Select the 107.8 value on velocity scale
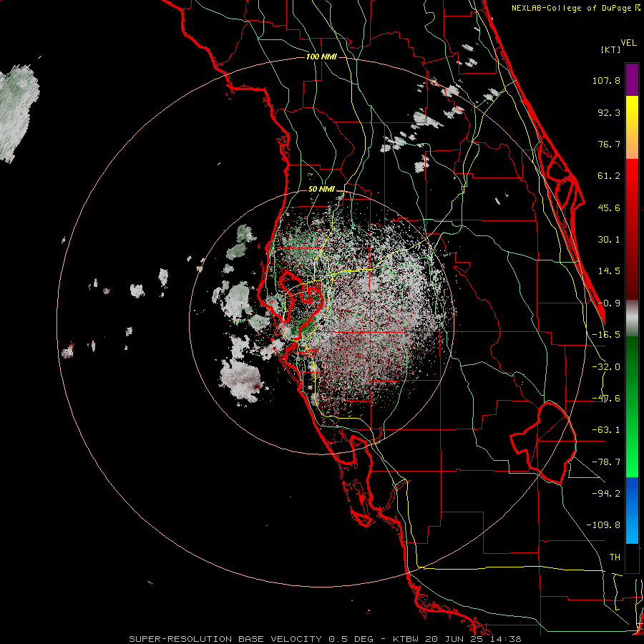The image size is (644, 644). (606, 80)
